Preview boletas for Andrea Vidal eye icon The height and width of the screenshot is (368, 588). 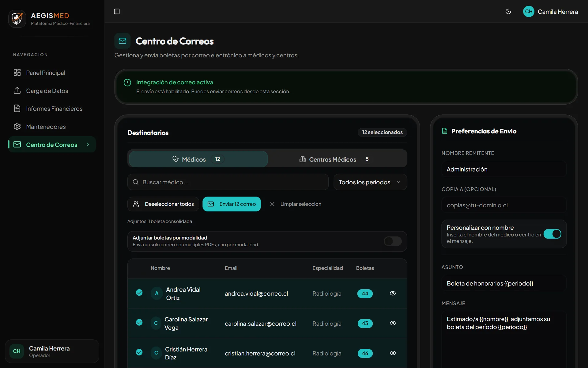[x=393, y=293]
